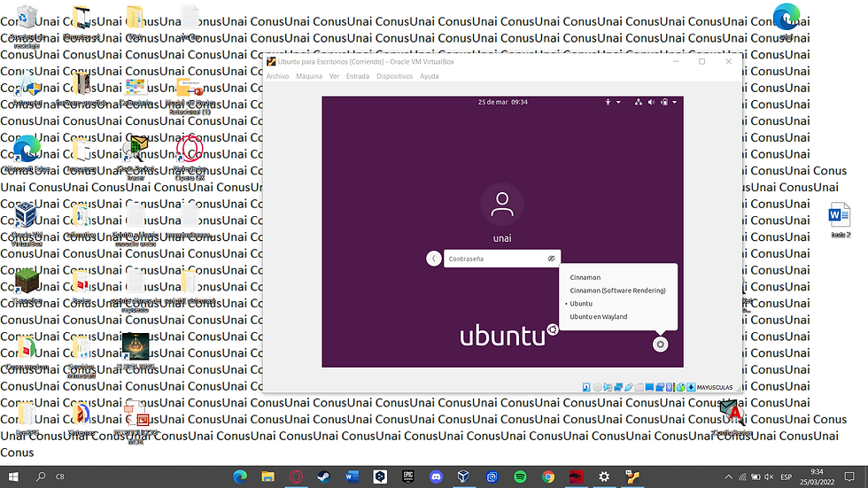The image size is (868, 488).
Task: Click the 25 de mar 09:34 clock
Action: click(503, 102)
